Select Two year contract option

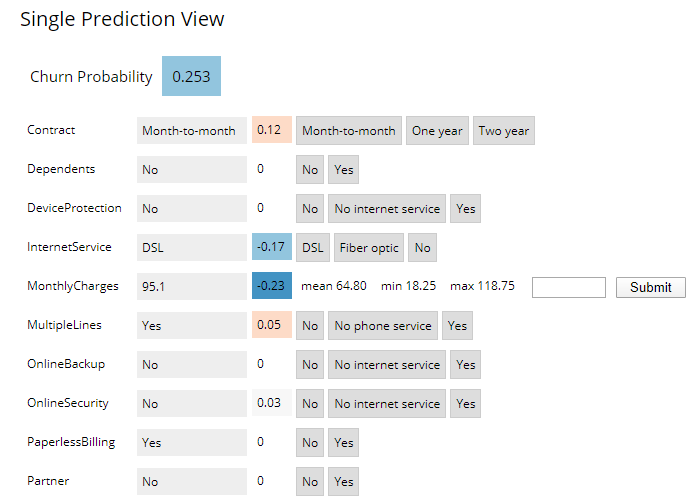(504, 130)
